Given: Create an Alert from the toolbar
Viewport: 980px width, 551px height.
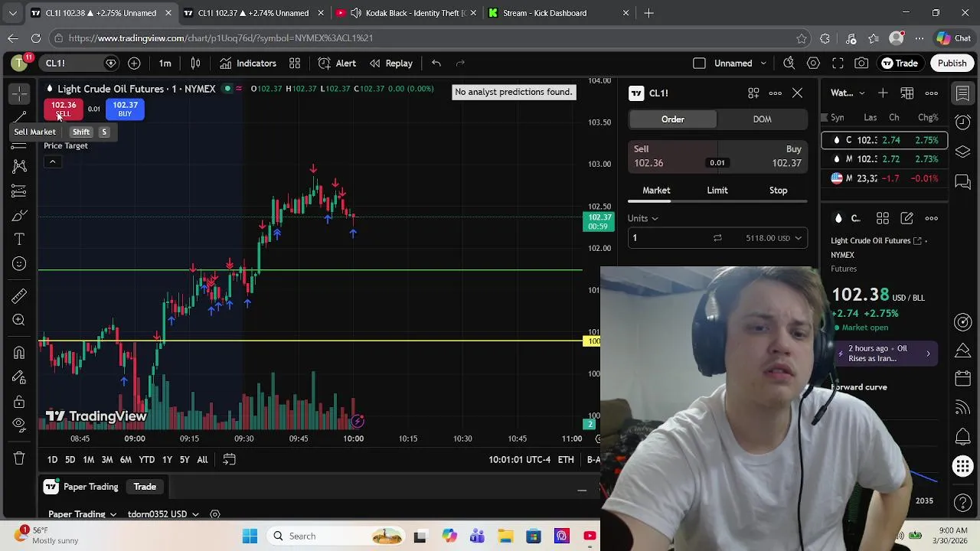Looking at the screenshot, I should (337, 64).
